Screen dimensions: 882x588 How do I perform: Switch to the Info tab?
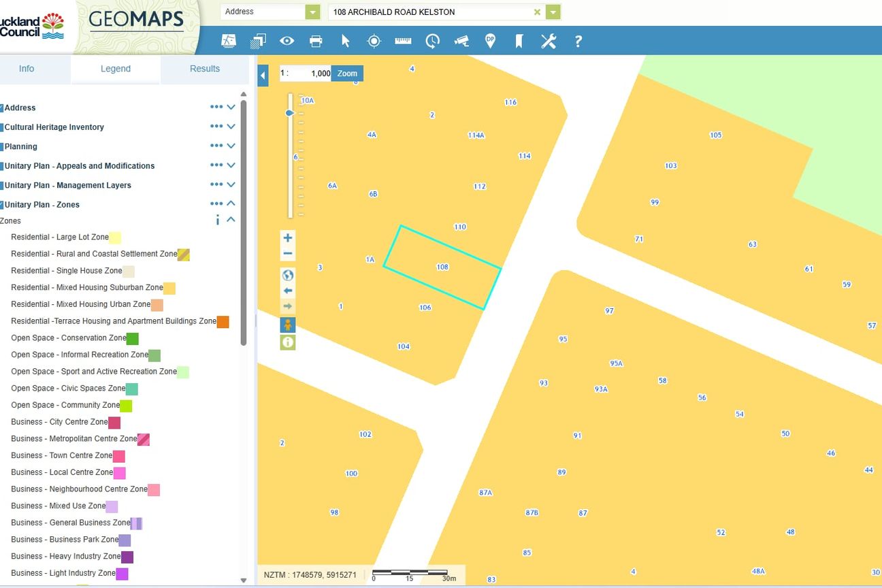tap(27, 69)
